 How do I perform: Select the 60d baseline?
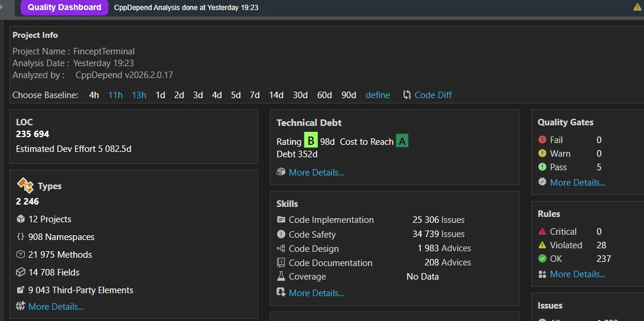coord(324,95)
